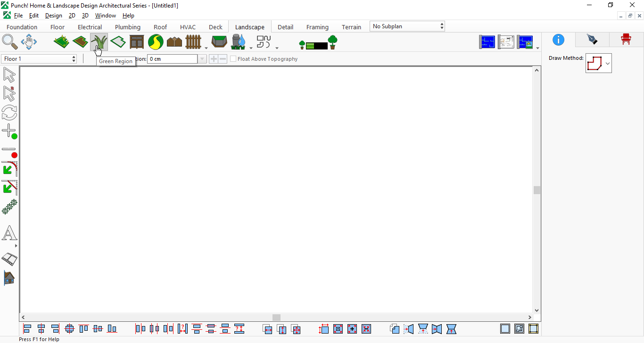Open the Window menu
The height and width of the screenshot is (343, 644).
(106, 16)
